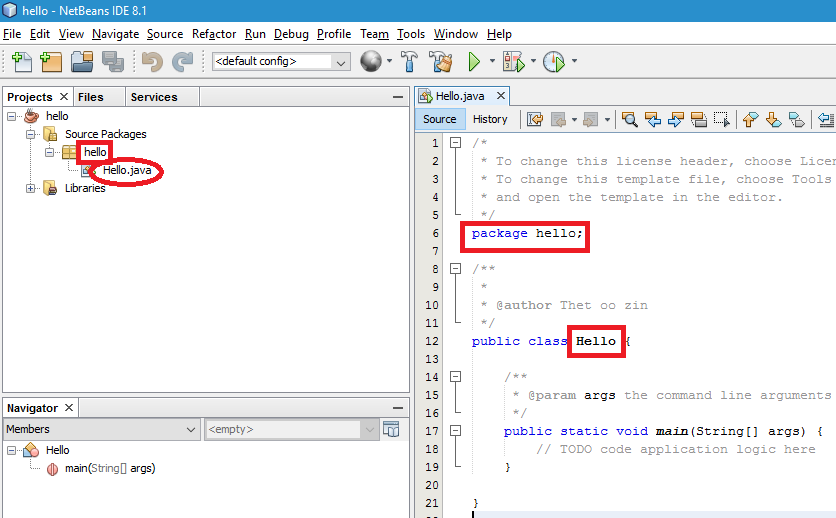This screenshot has height=518, width=836.
Task: Close the Navigator panel tab
Action: (69, 408)
